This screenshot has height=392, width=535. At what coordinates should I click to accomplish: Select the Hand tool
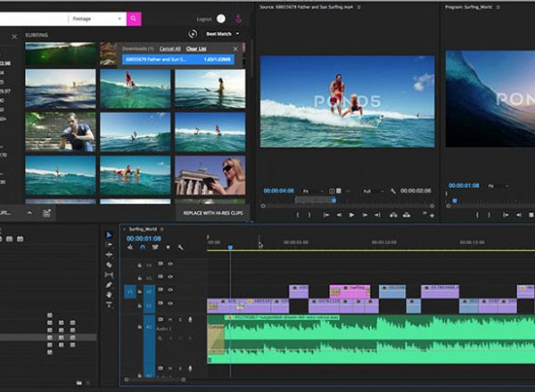(109, 295)
